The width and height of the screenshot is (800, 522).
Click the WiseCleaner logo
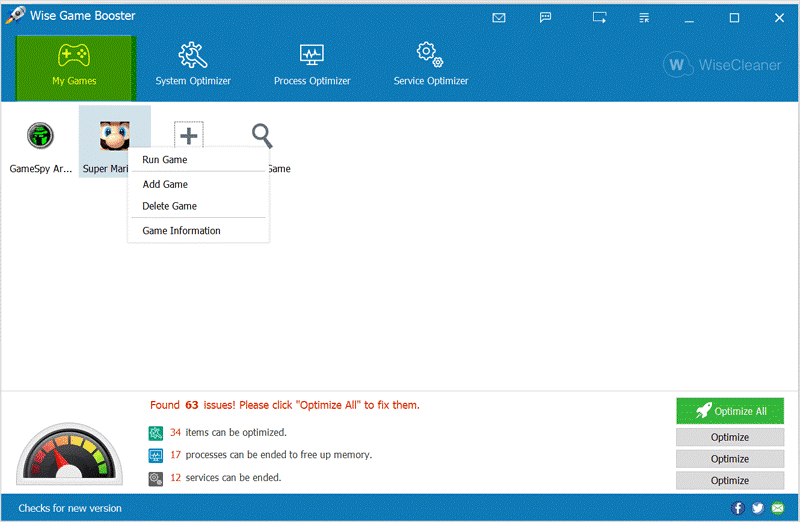(x=722, y=65)
